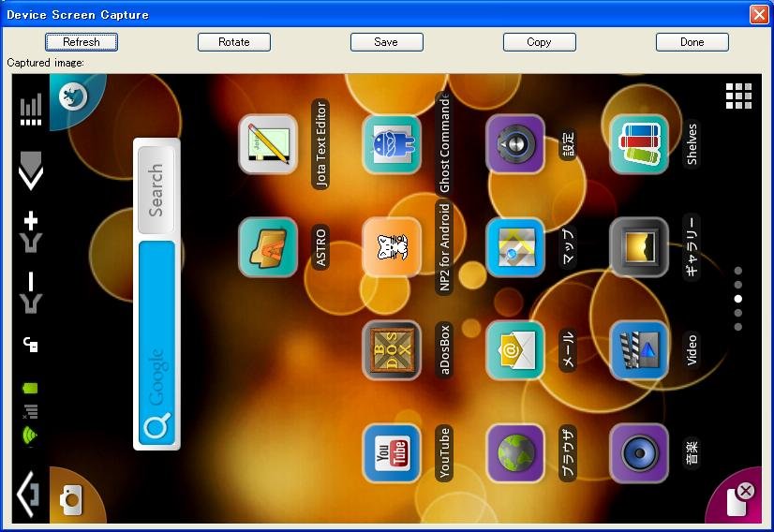Tap the Google search magnifier icon
Viewport: 774px width, 532px height.
tap(157, 426)
